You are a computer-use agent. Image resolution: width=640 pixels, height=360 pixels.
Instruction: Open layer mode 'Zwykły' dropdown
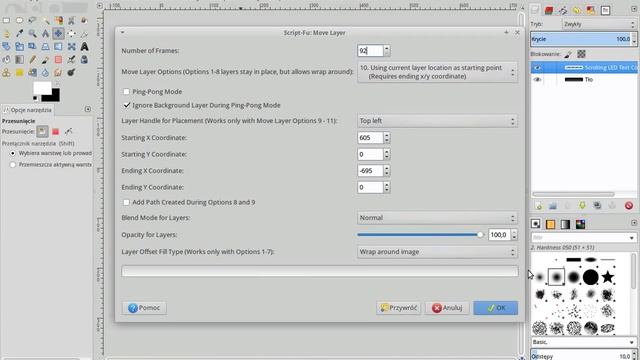click(599, 24)
